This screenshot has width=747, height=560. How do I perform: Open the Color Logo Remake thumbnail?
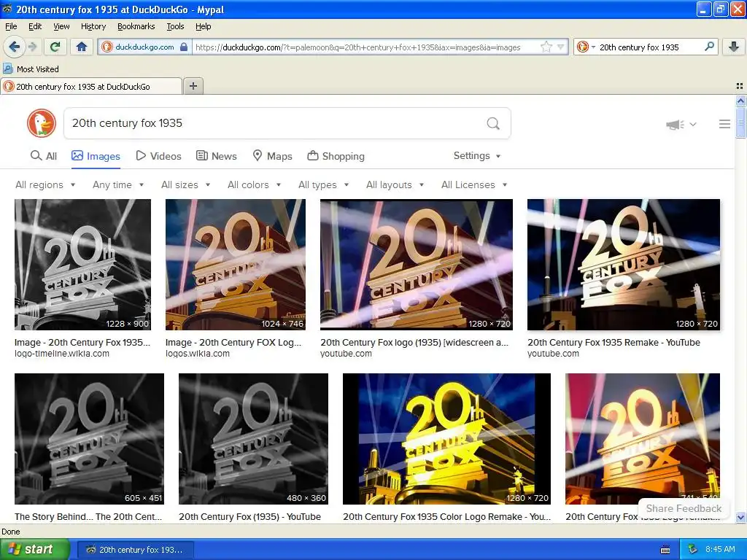[447, 439]
